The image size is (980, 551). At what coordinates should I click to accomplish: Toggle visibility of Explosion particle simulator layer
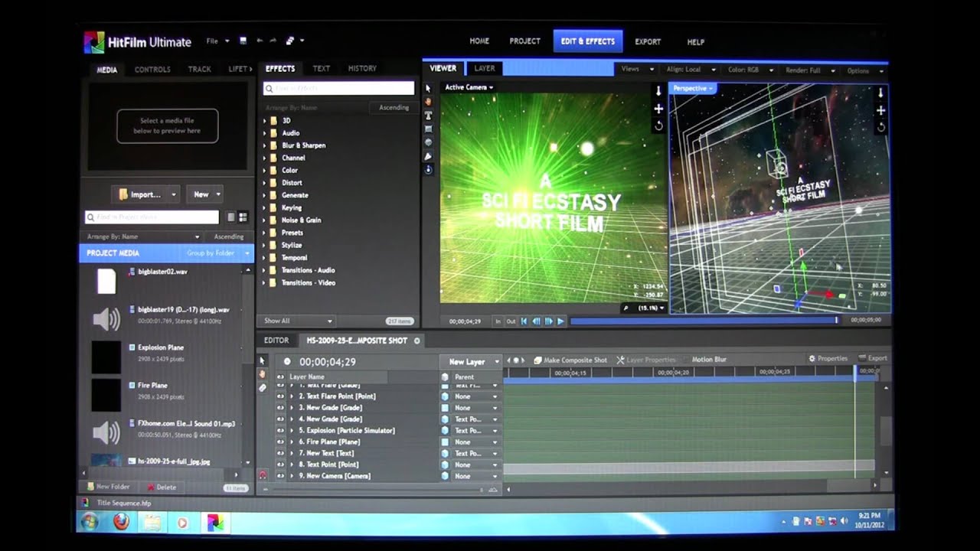click(280, 431)
